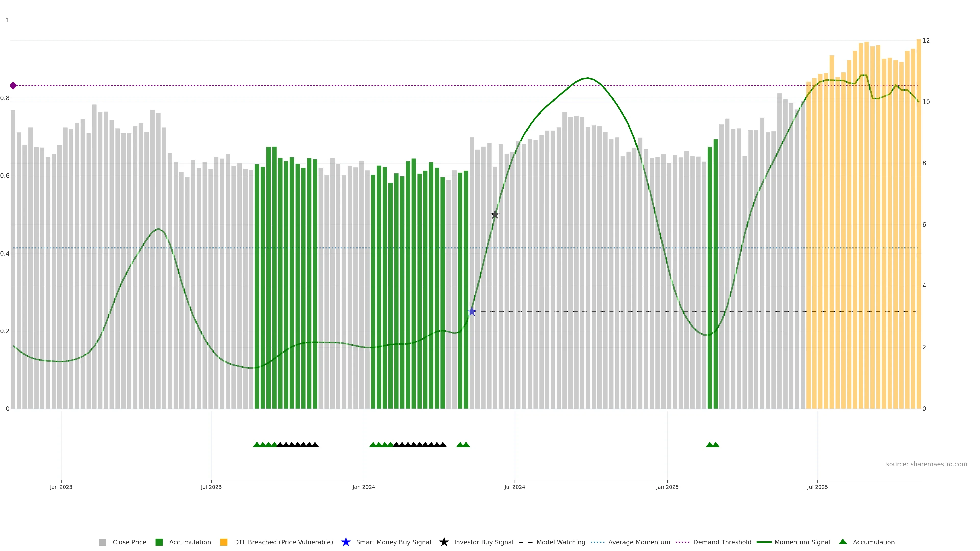Click the black Investor Buy star on chart
The image size is (980, 551).
click(495, 215)
